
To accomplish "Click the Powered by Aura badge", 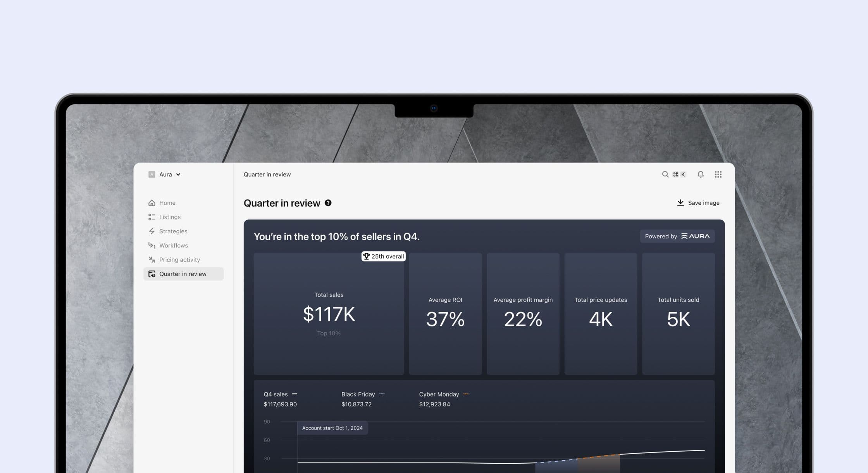I will click(x=677, y=236).
